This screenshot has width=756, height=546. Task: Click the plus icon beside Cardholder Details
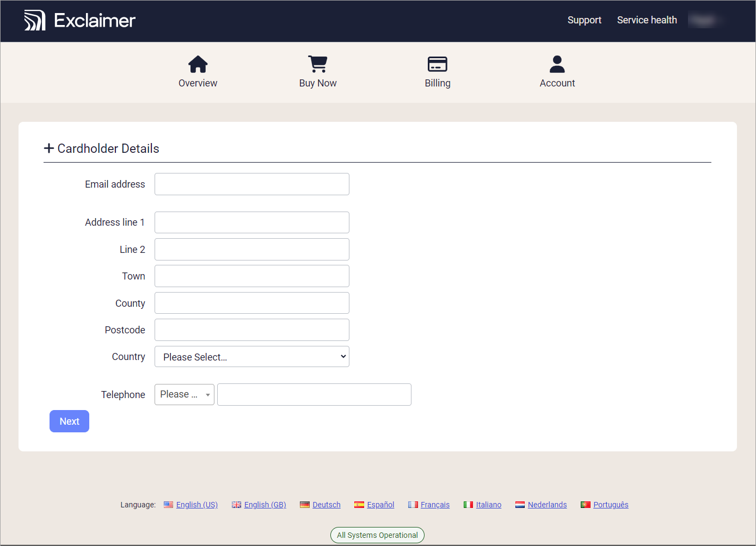(49, 148)
